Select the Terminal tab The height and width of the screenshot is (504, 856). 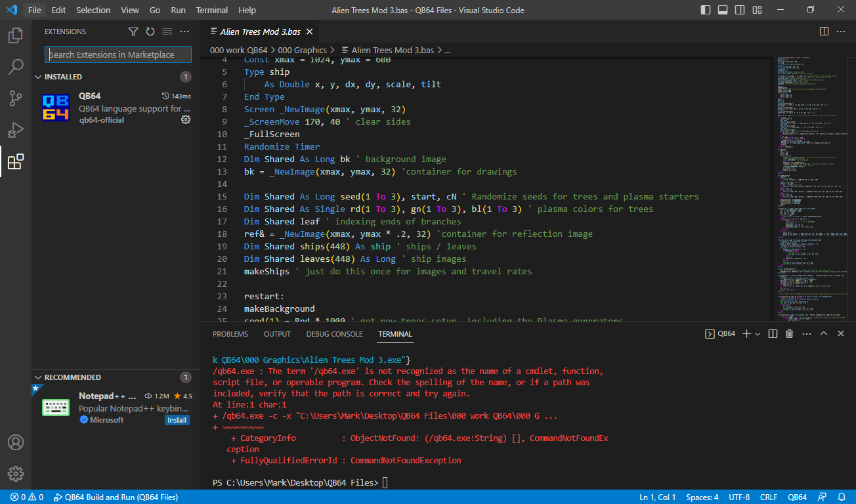tap(395, 334)
